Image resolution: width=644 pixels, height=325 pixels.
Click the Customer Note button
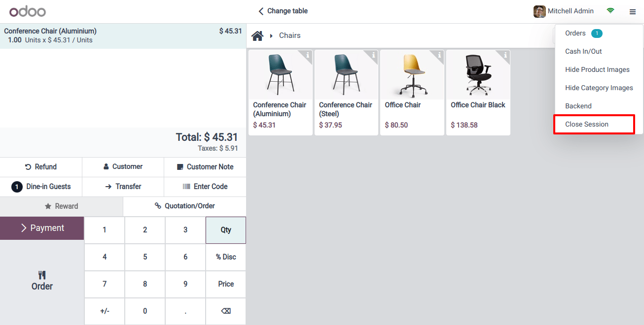pyautogui.click(x=205, y=167)
